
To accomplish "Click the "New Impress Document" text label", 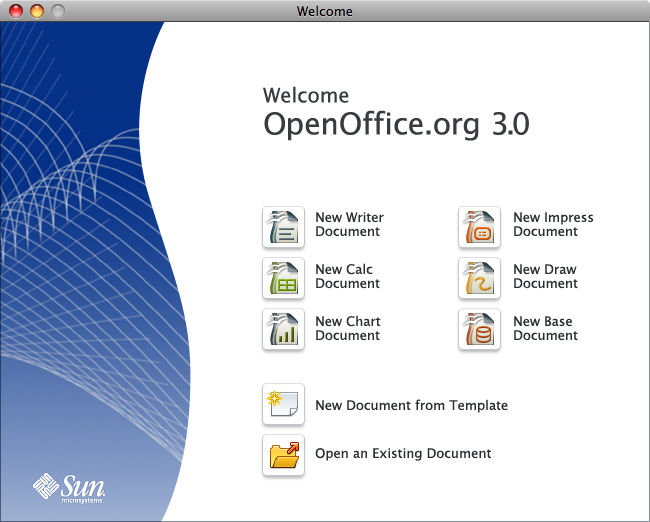I will 553,225.
